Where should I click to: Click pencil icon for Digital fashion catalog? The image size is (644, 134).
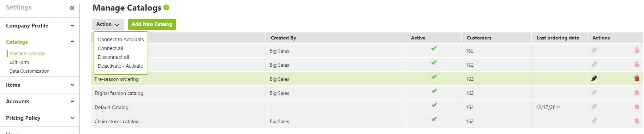pyautogui.click(x=594, y=93)
